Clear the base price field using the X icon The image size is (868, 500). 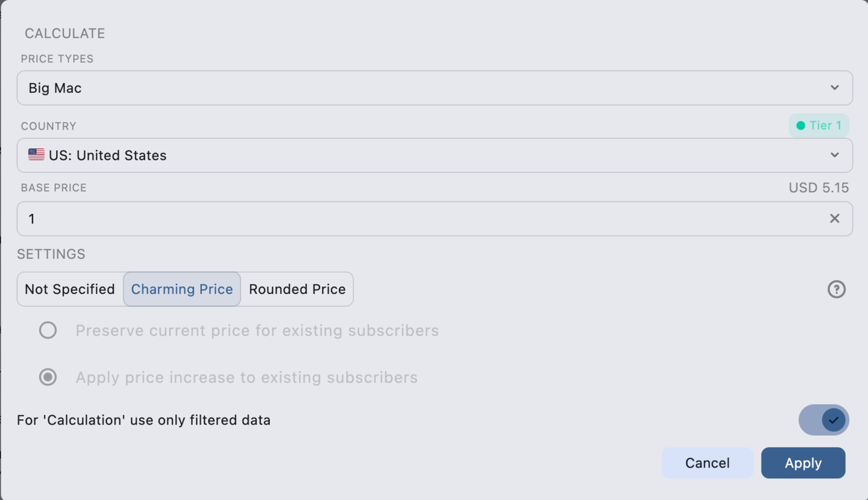point(835,218)
